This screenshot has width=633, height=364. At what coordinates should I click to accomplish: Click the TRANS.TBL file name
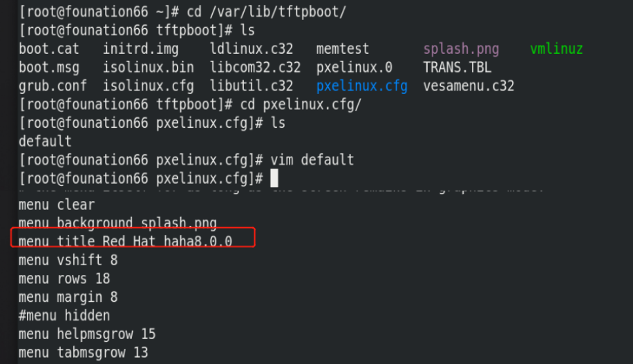tap(457, 68)
